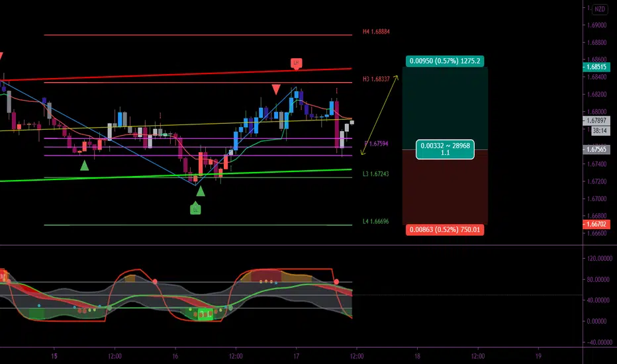Click the P 1.67594 pivot label
The image size is (617, 364).
(x=376, y=144)
